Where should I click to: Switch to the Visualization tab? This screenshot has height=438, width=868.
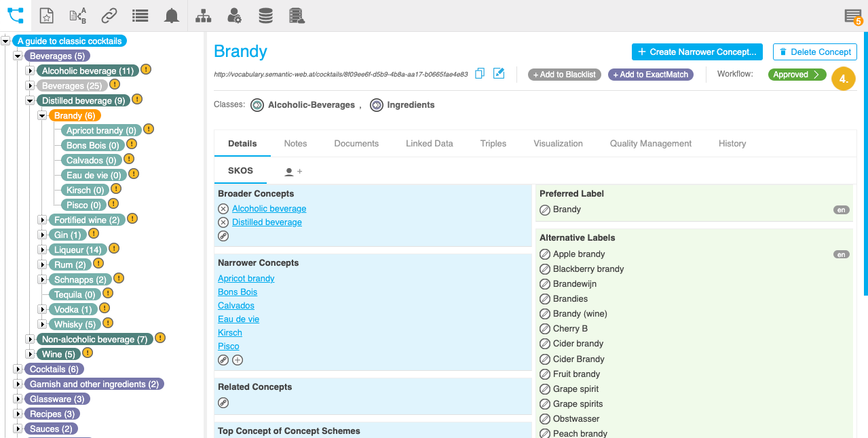pos(558,143)
